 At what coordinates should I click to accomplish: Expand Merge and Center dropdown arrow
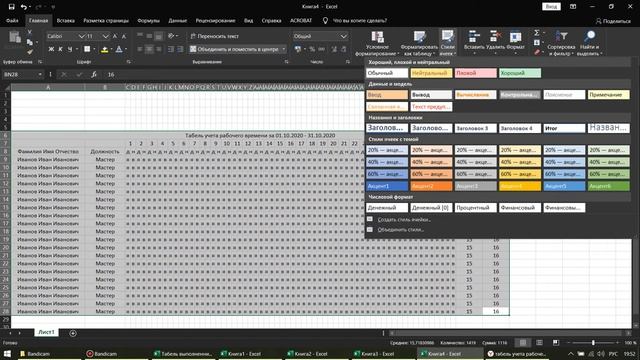(284, 49)
